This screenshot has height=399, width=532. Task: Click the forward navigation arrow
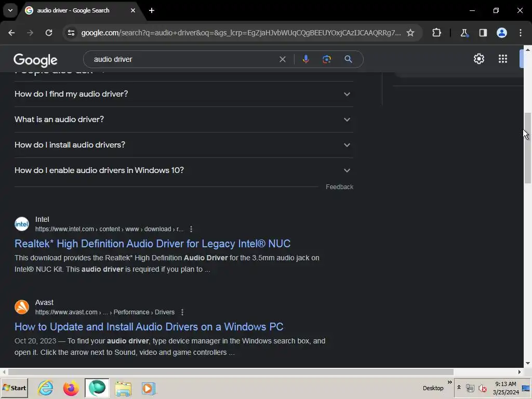coord(30,33)
